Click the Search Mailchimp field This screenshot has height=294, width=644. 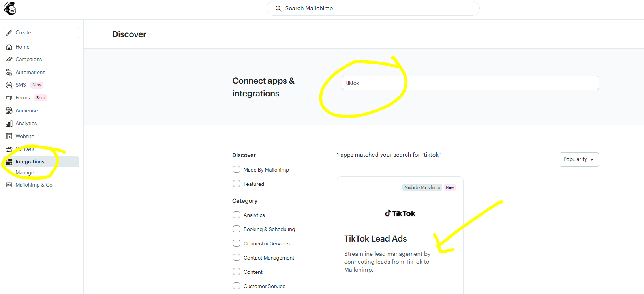pyautogui.click(x=373, y=8)
